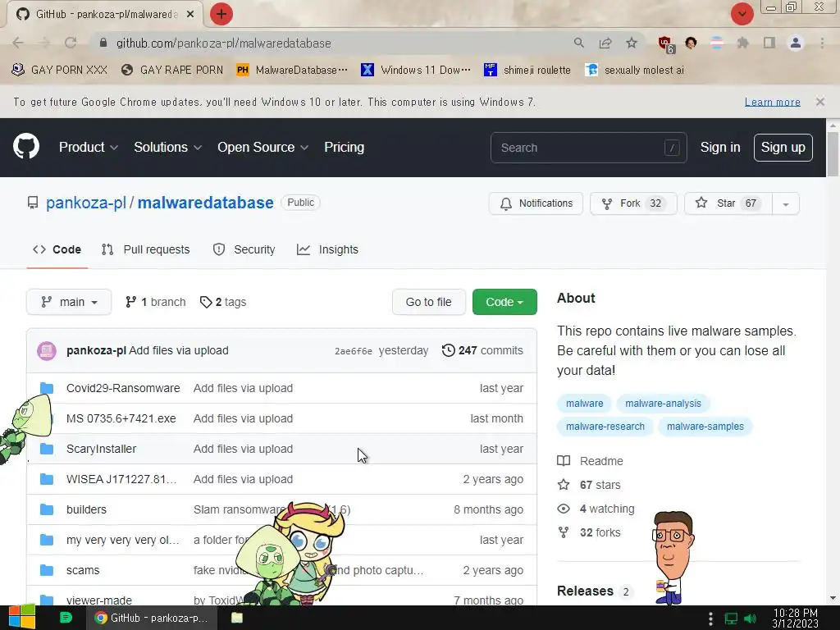
Task: Switch to the Insights tab
Action: pyautogui.click(x=327, y=249)
